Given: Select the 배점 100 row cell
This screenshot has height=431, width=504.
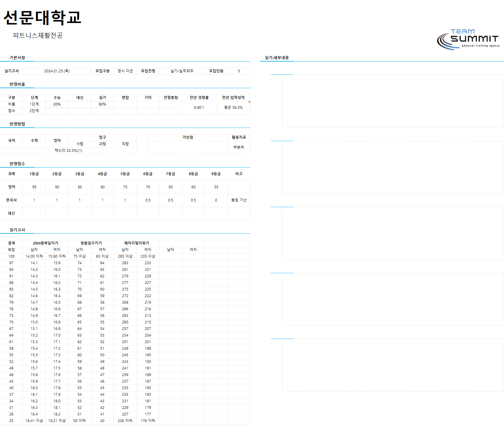Looking at the screenshot, I should [11, 256].
